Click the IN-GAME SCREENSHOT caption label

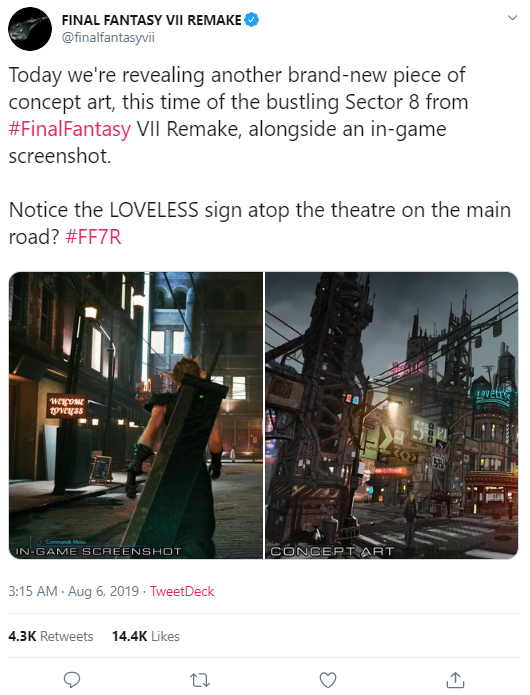pos(98,551)
